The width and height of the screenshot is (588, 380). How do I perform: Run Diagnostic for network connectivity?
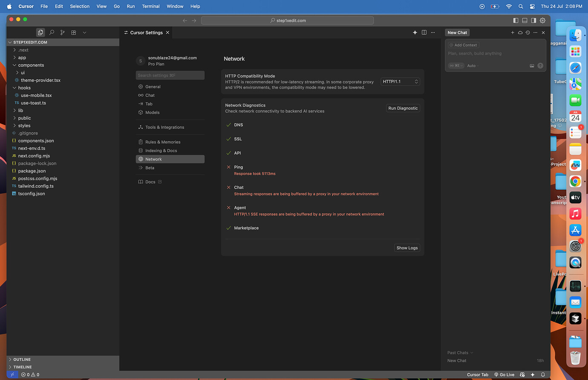tap(403, 108)
